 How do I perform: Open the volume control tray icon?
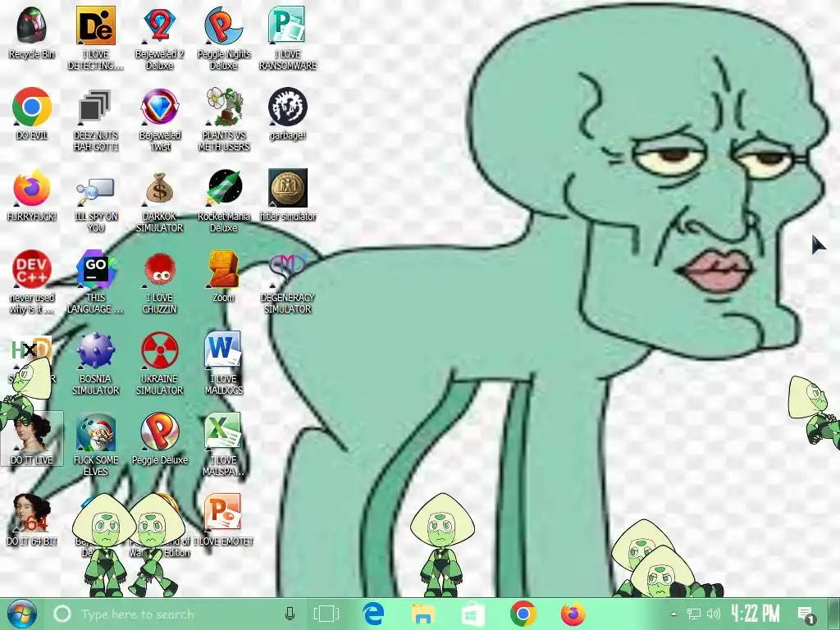tap(714, 614)
